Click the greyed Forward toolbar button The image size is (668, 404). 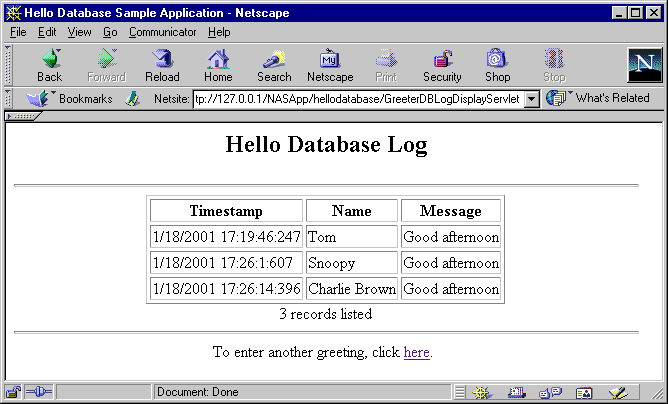[107, 65]
